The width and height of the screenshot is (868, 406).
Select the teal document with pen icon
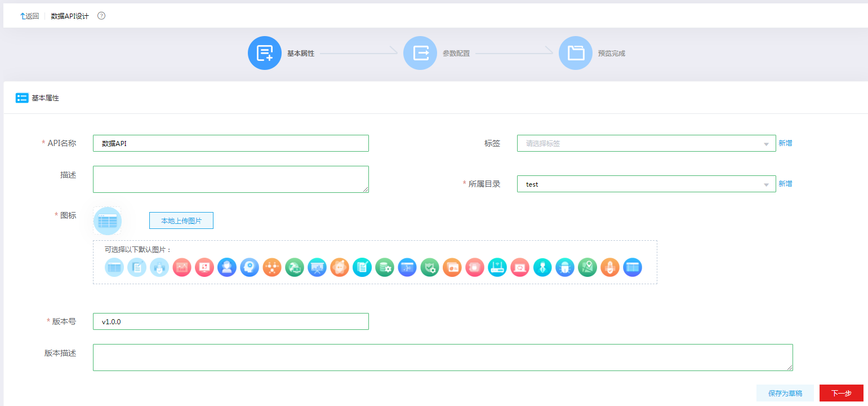click(362, 267)
